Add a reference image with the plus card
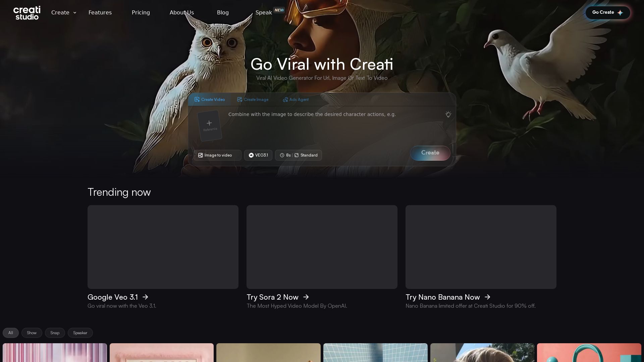Screen dimensions: 644x362 click(x=210, y=126)
